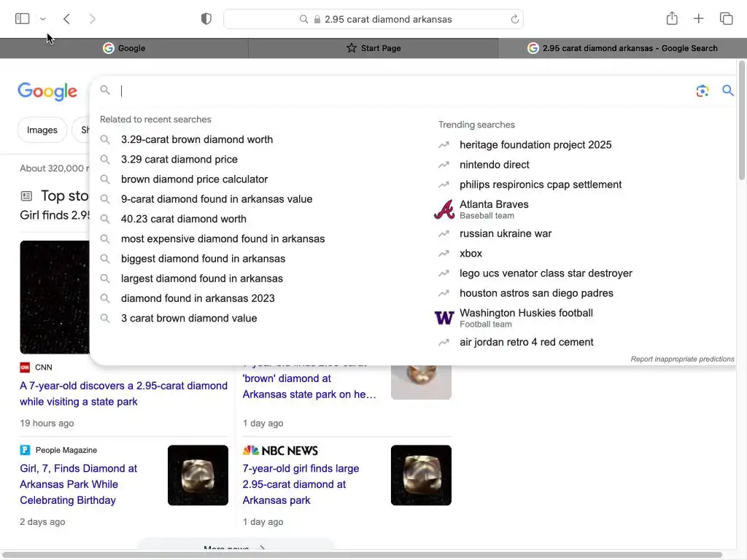Open trending search nintendo direct
This screenshot has width=747, height=560.
tap(494, 165)
